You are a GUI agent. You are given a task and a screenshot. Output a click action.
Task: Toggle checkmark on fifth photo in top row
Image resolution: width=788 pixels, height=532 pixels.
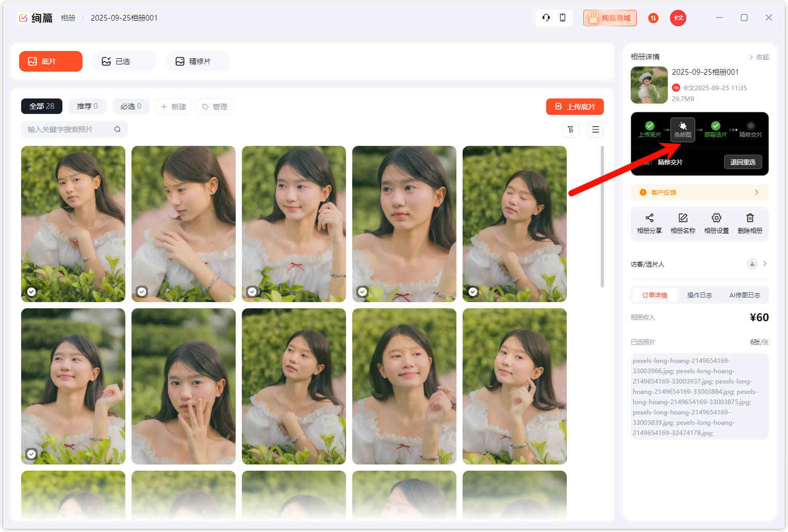pos(473,292)
